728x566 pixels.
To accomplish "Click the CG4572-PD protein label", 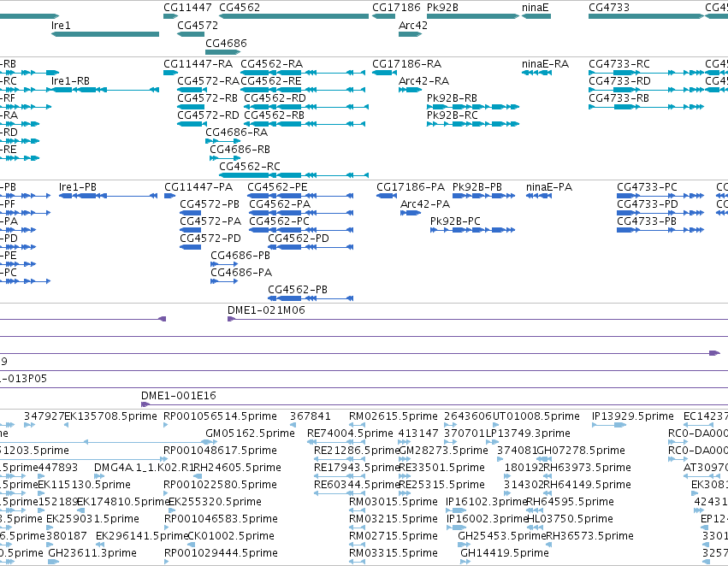I will 210,239.
